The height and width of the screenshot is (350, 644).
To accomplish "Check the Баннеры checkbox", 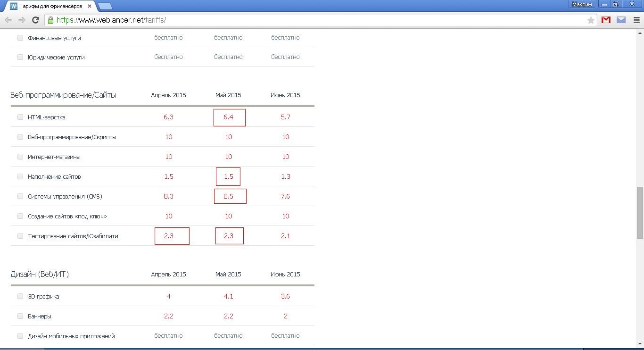I will tap(20, 316).
